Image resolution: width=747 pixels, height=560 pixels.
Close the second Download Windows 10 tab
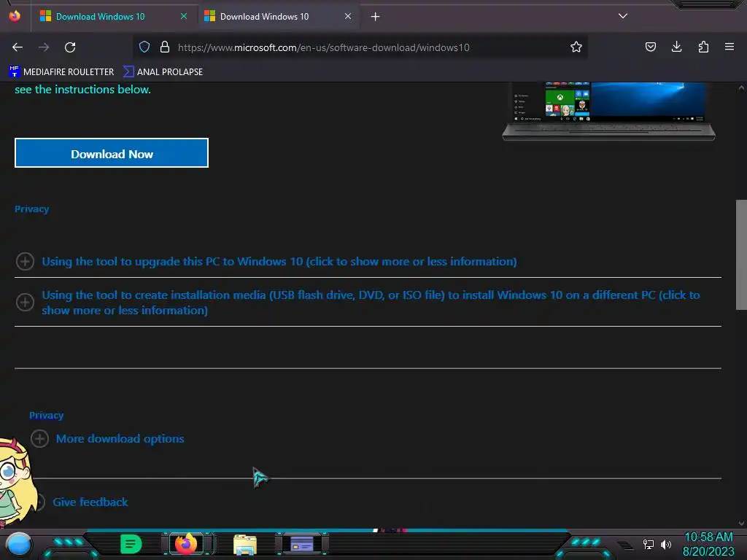click(x=348, y=16)
